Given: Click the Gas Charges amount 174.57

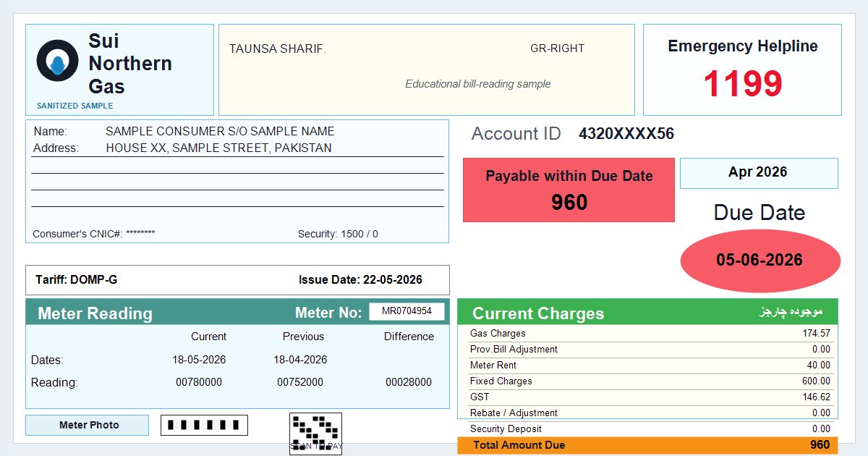Looking at the screenshot, I should pos(816,334).
